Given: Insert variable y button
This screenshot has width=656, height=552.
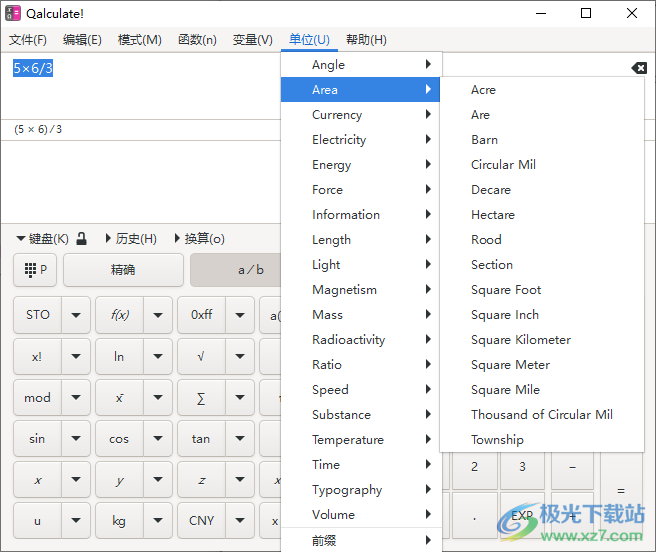Looking at the screenshot, I should [x=120, y=479].
